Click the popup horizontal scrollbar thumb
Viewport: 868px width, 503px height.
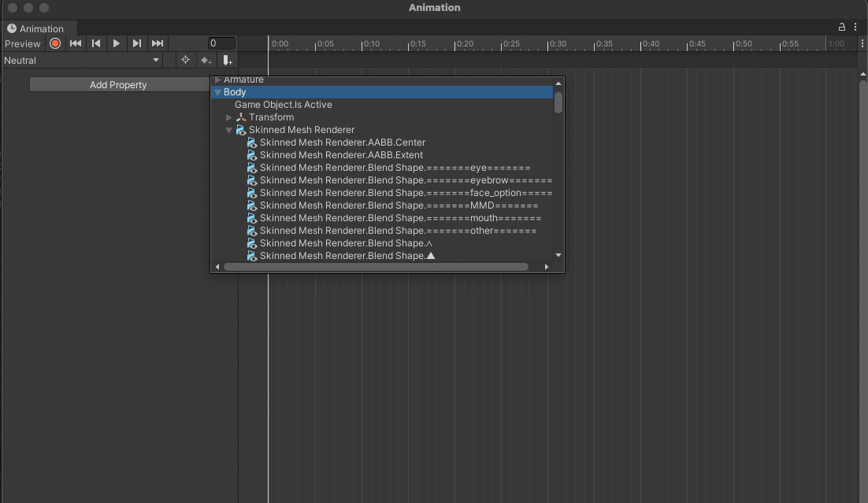[376, 267]
